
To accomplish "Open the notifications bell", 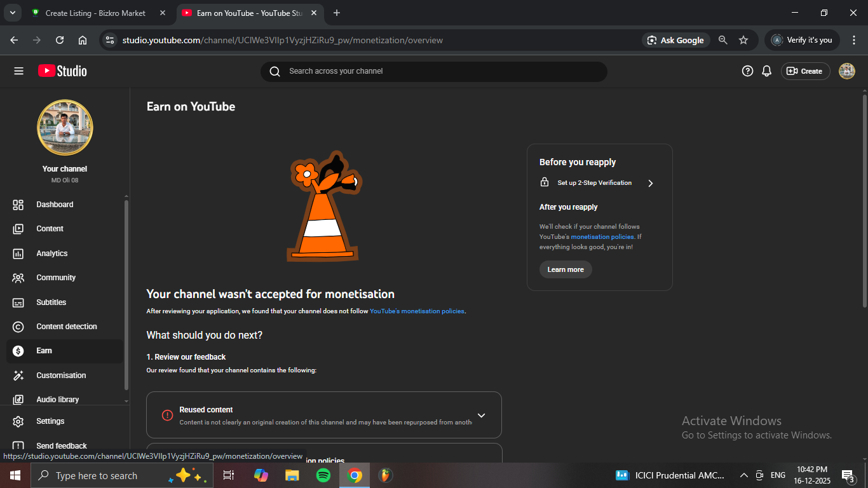I will [x=767, y=71].
